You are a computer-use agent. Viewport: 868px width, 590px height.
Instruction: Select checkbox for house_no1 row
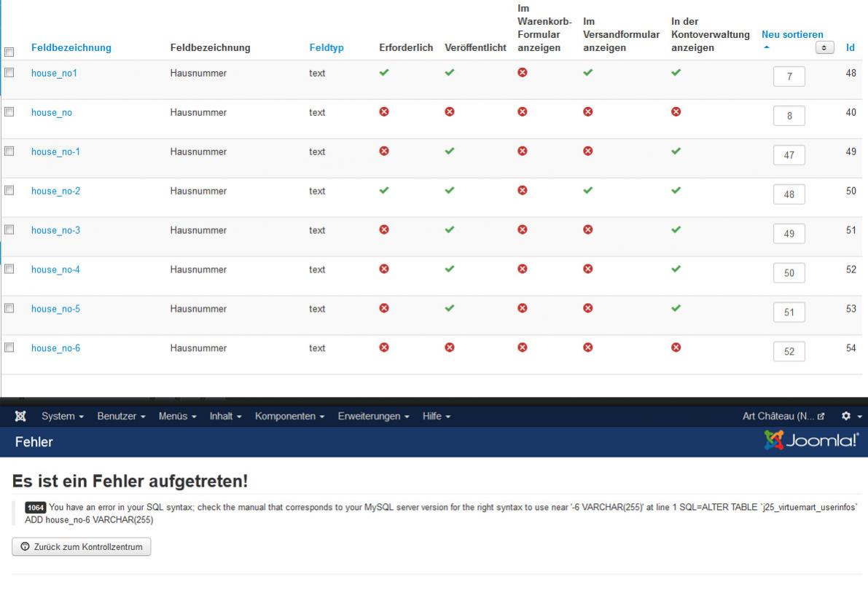(x=9, y=73)
